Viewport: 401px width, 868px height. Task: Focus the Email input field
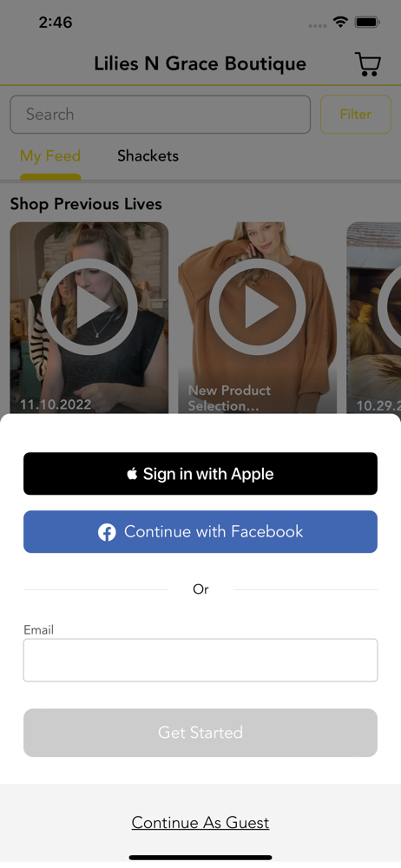tap(200, 661)
